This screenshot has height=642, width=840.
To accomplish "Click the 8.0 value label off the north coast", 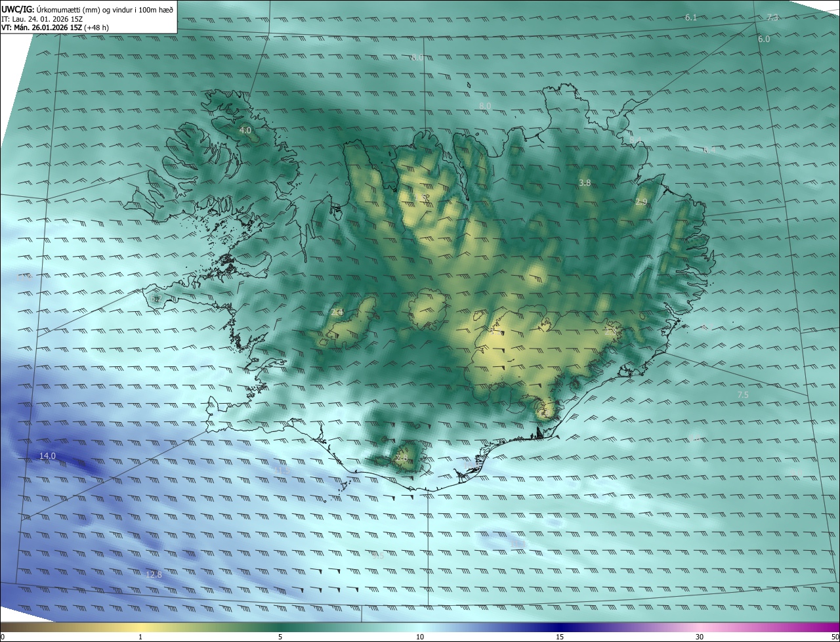I will pyautogui.click(x=485, y=106).
